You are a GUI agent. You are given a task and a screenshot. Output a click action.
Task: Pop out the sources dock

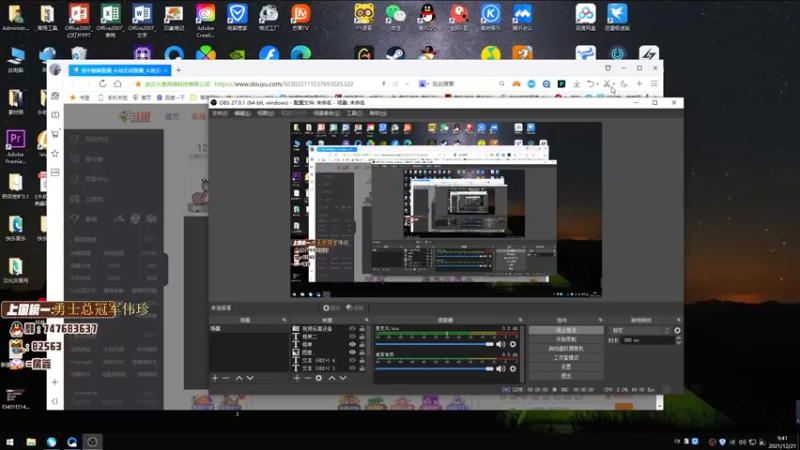(366, 320)
